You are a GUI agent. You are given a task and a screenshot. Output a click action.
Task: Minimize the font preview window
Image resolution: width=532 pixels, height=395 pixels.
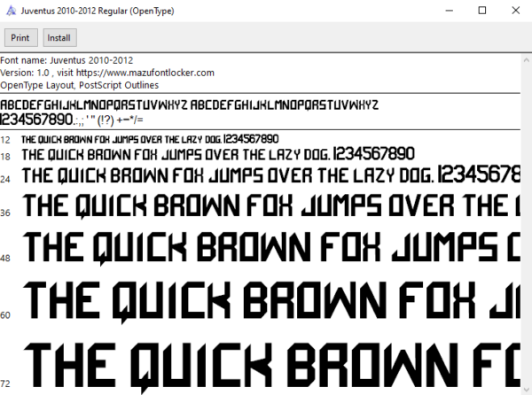point(450,11)
